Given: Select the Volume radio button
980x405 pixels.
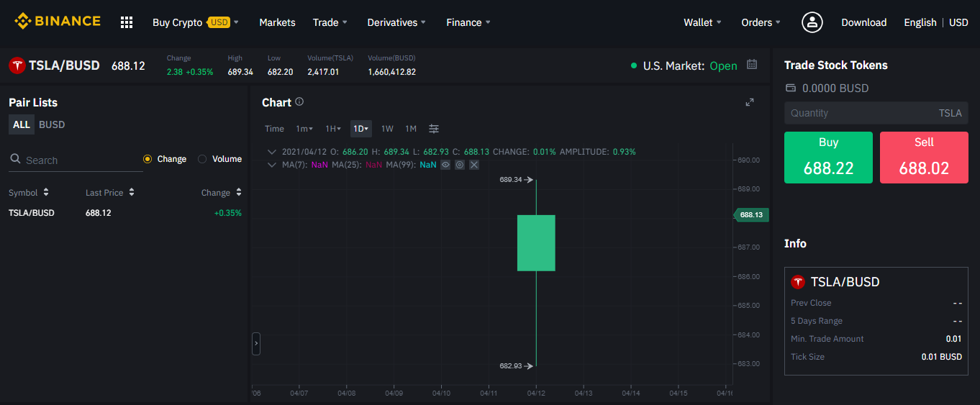Looking at the screenshot, I should [x=202, y=159].
